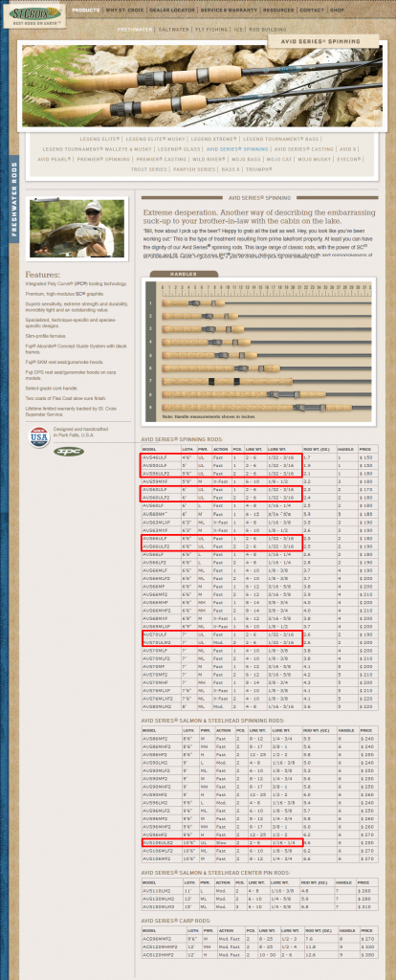
Task: Click the Made in USA badge
Action: coord(39,437)
